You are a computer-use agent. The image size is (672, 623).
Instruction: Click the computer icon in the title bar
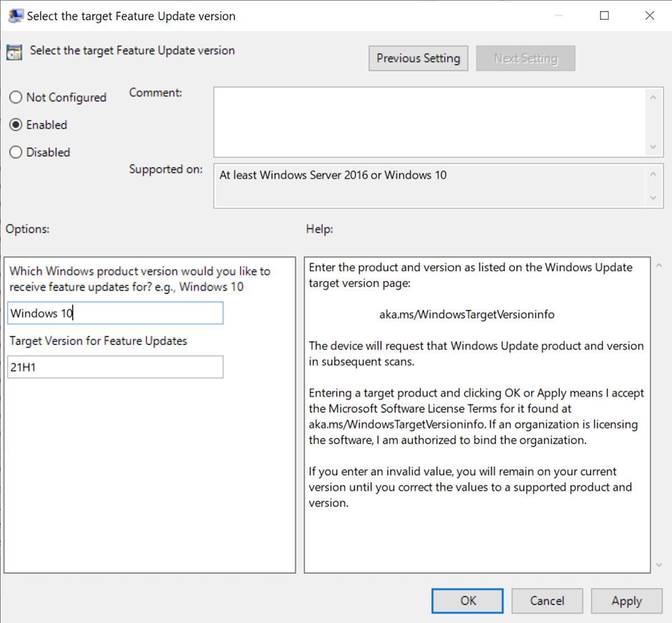(15, 15)
